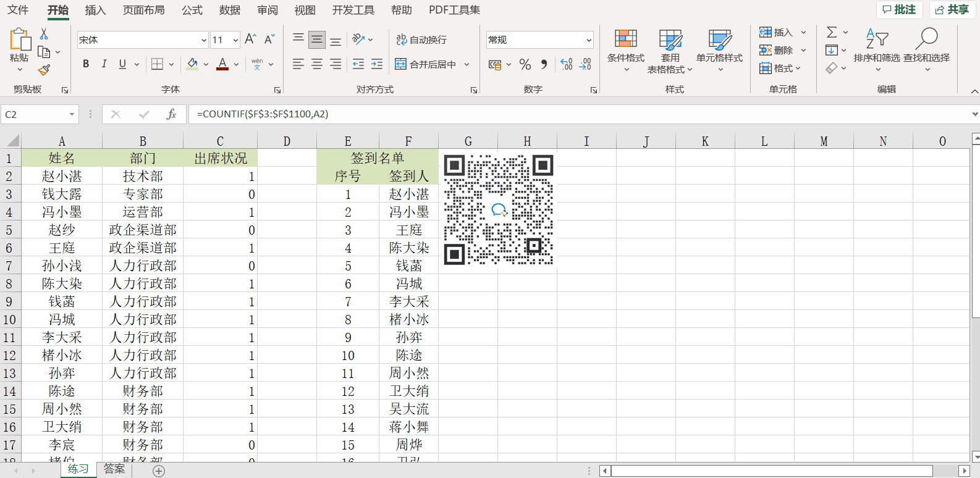Switch to the 开发工具 tab
Screen dimensions: 980x478
point(353,10)
